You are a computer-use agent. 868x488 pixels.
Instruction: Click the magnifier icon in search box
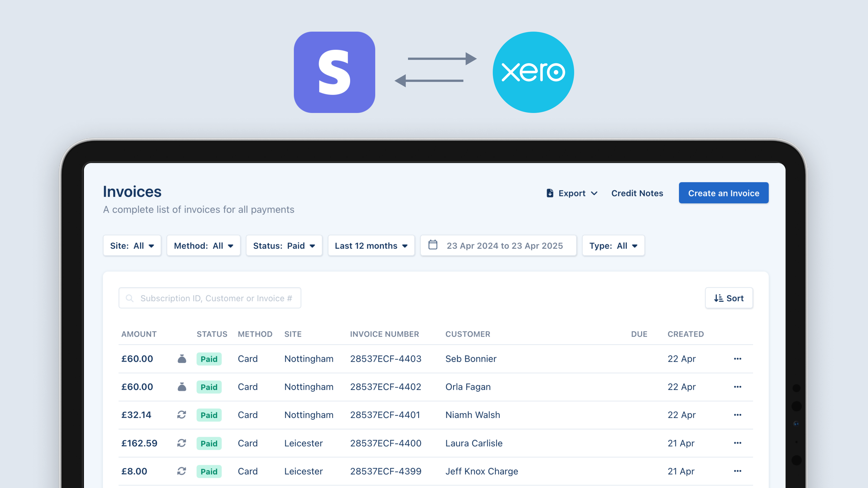[x=129, y=298]
